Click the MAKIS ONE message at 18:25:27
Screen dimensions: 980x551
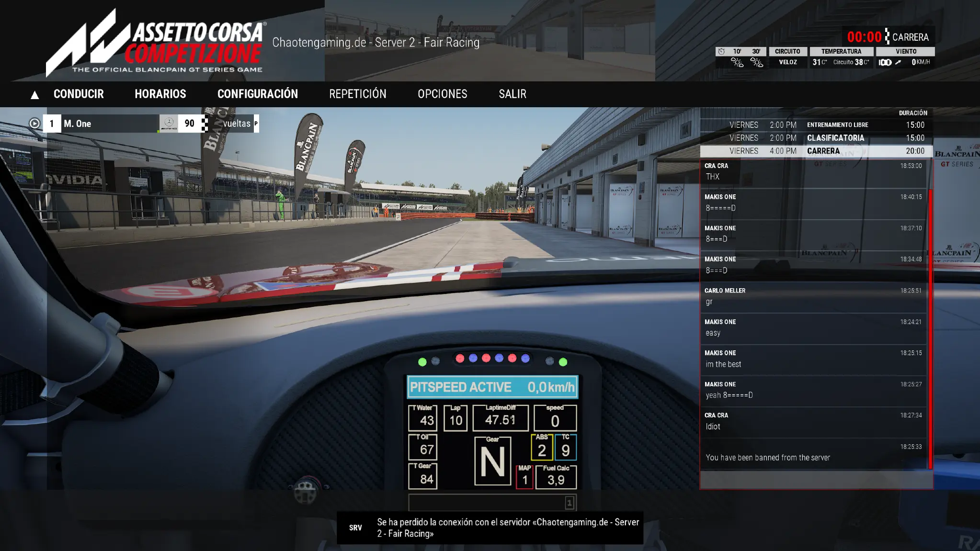(x=813, y=391)
